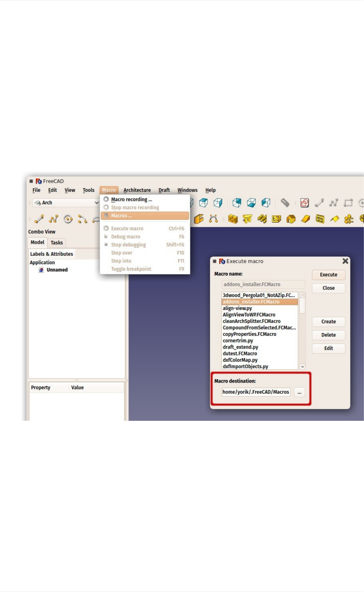
Task: Choose 'Macro recording ...' menu entry
Action: 145,199
